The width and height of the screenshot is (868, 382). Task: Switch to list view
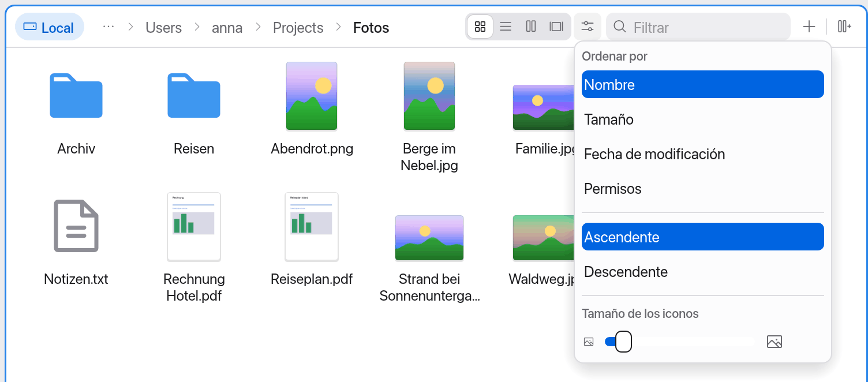[x=506, y=27]
